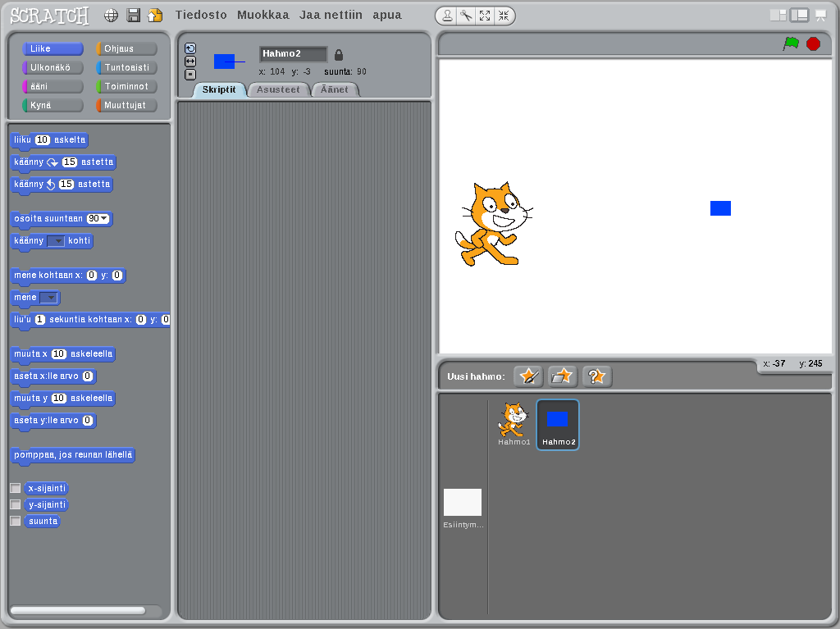The height and width of the screenshot is (629, 840).
Task: Switch to full stage view
Action: click(x=799, y=16)
